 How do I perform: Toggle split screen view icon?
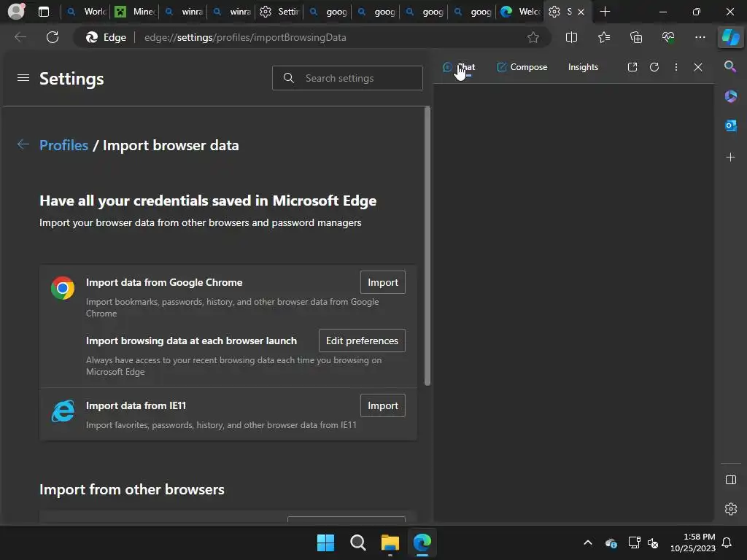571,37
